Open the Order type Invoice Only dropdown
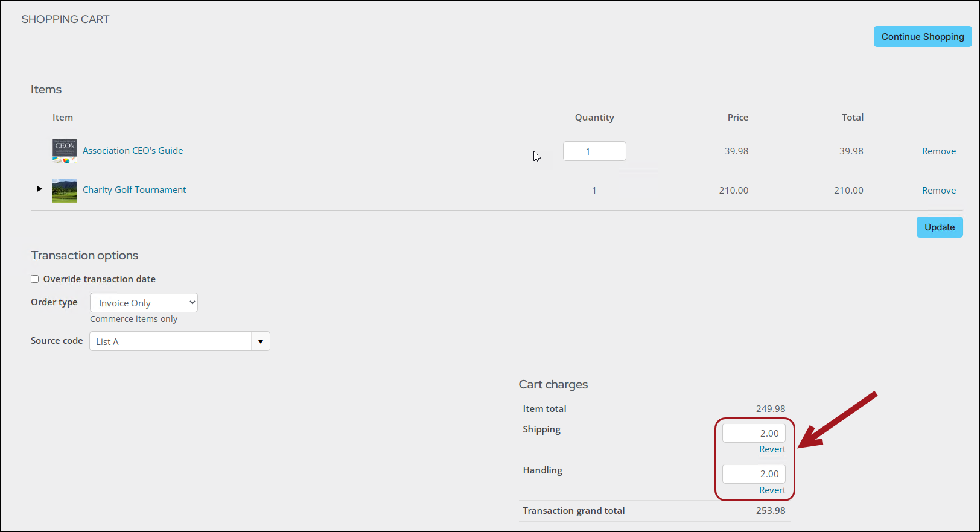980x532 pixels. (144, 303)
